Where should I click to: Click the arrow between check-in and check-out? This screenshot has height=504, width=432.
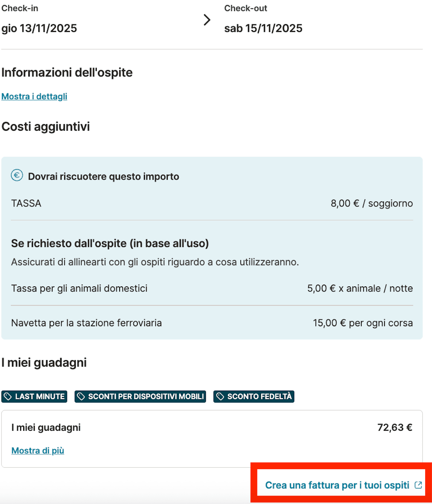207,20
